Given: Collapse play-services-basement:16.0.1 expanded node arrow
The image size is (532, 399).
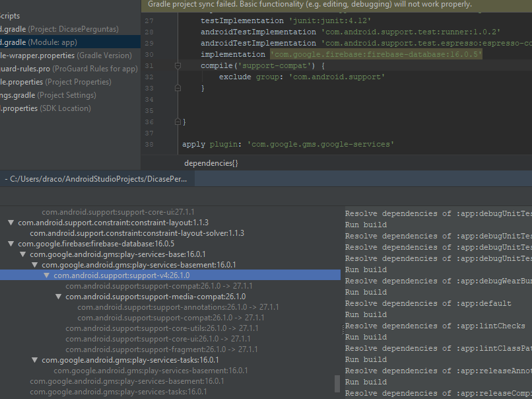Looking at the screenshot, I should point(34,265).
